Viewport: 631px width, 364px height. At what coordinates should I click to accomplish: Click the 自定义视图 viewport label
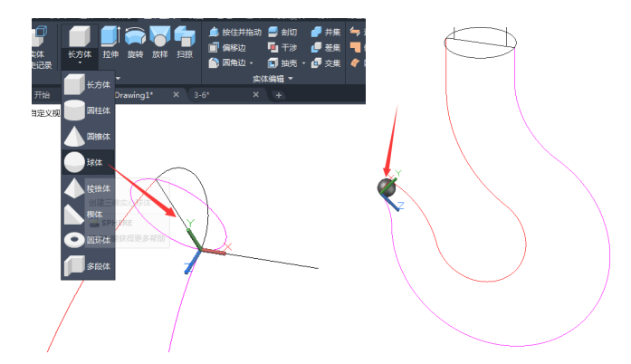coord(46,113)
